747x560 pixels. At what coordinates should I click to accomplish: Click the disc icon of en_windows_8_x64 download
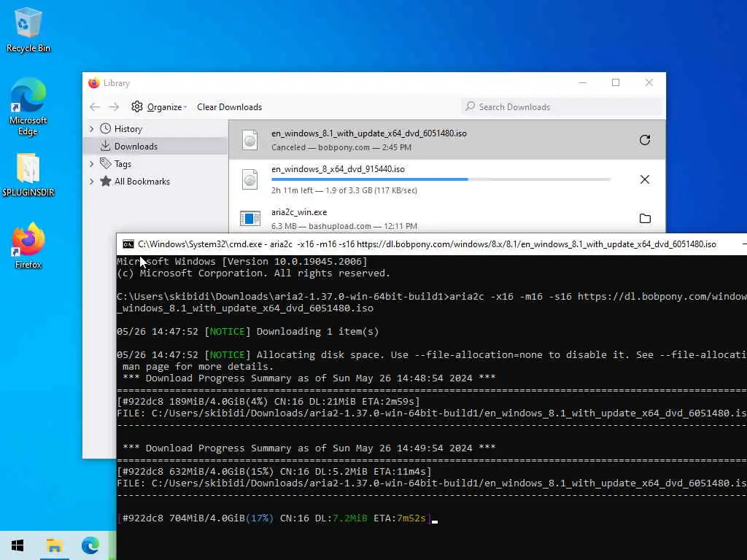point(249,179)
